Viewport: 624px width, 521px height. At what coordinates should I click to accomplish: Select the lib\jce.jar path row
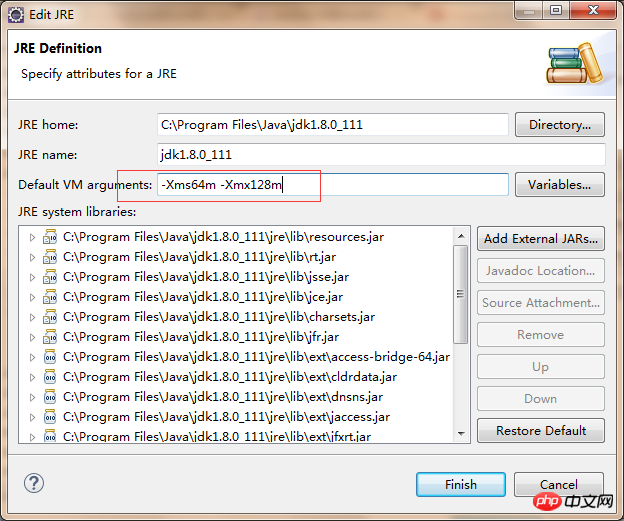pos(203,297)
